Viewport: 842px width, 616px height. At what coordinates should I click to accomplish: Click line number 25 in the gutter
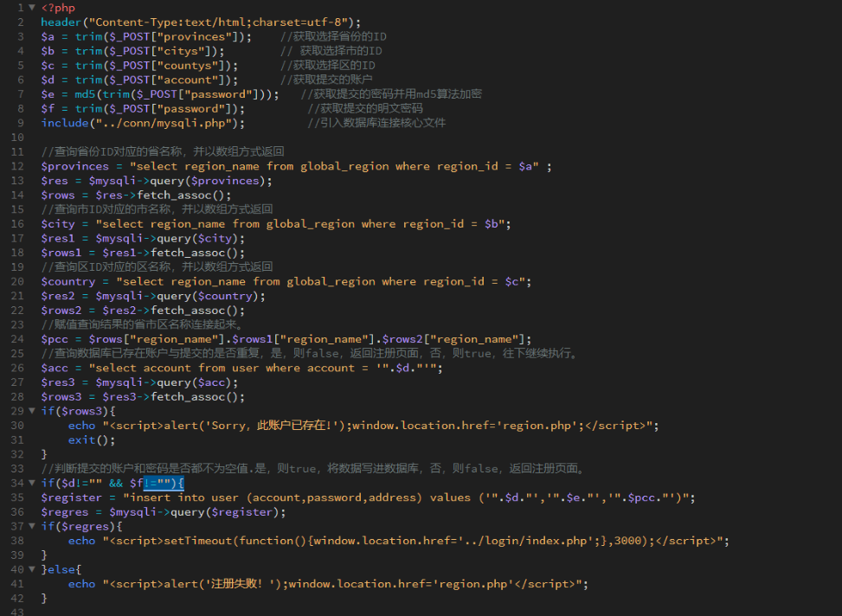[x=17, y=353]
